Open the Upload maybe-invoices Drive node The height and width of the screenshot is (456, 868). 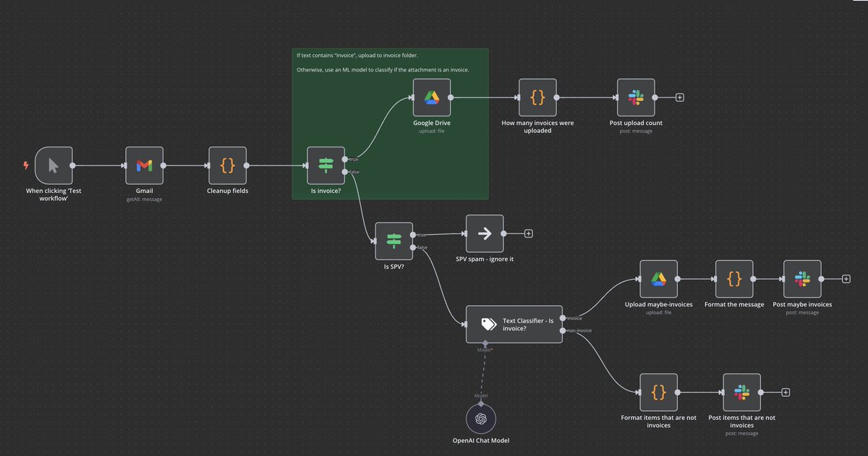(x=659, y=279)
